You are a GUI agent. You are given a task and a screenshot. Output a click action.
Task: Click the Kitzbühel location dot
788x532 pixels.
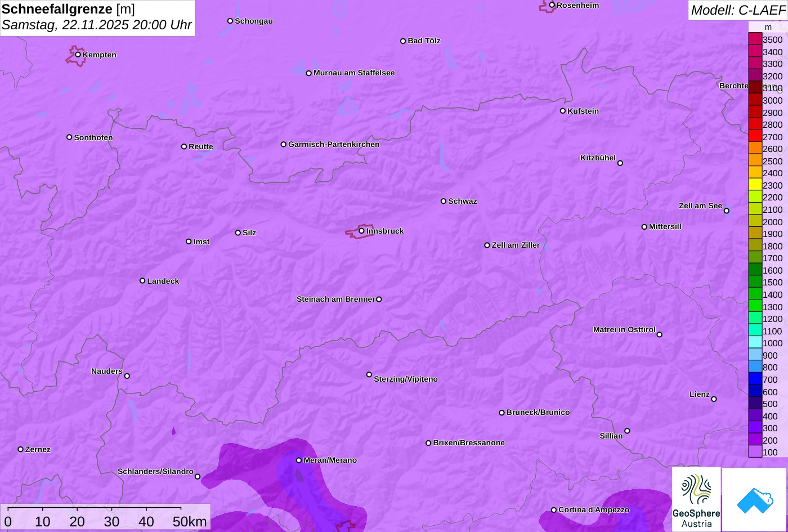pos(620,163)
